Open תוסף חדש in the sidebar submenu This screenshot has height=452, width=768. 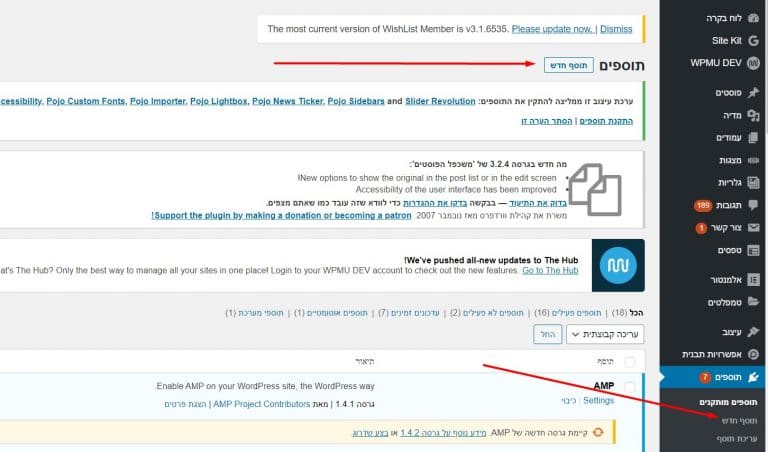pyautogui.click(x=739, y=421)
